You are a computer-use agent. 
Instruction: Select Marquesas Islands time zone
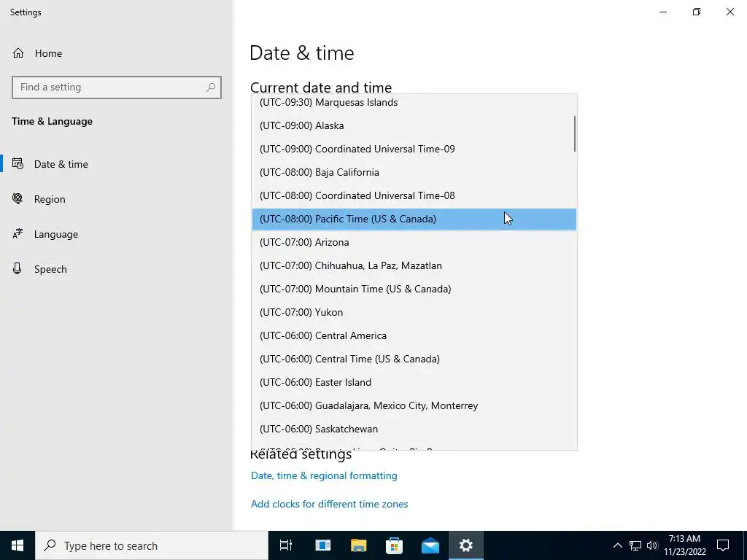[414, 102]
